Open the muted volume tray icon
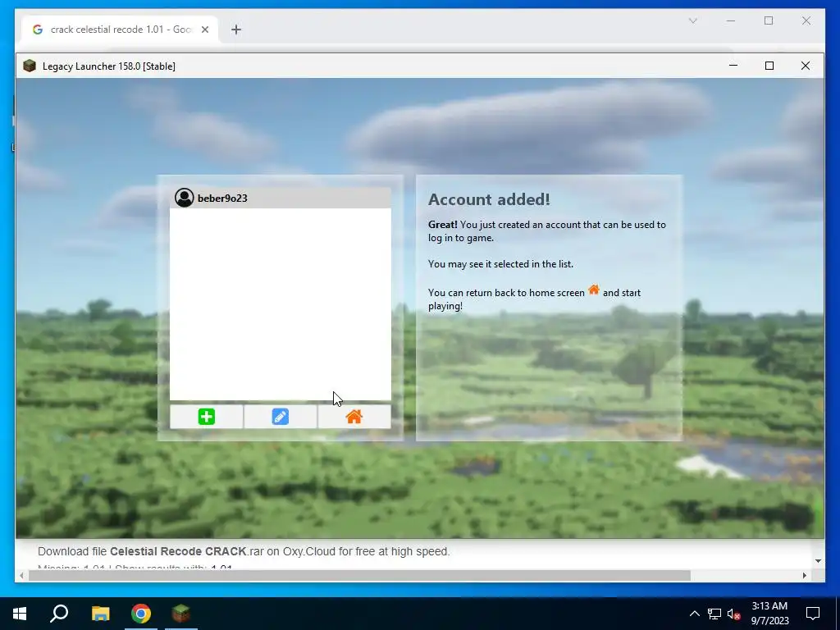The image size is (840, 630). pyautogui.click(x=734, y=614)
